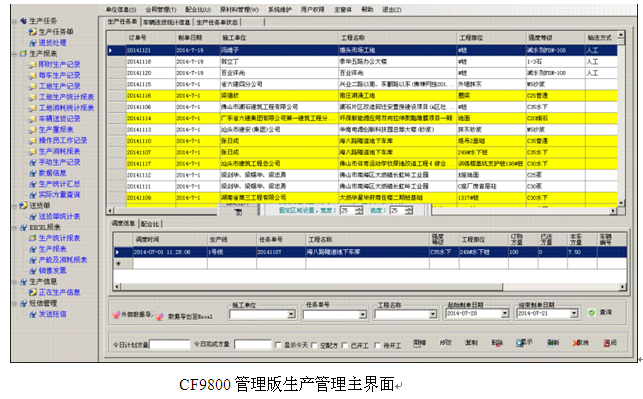Image resolution: width=643 pixels, height=399 pixels.
Task: Enable the 空配方 checkbox
Action: 314,345
